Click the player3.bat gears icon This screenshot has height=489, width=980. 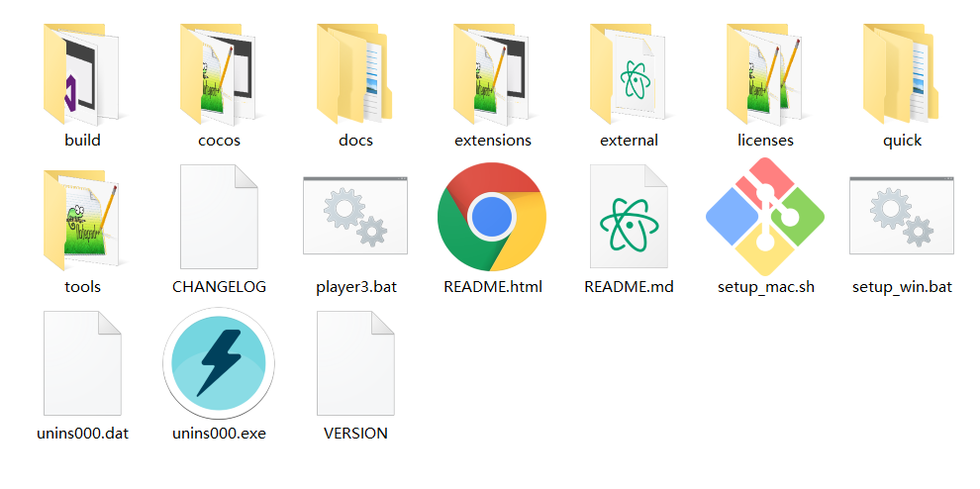coord(355,215)
